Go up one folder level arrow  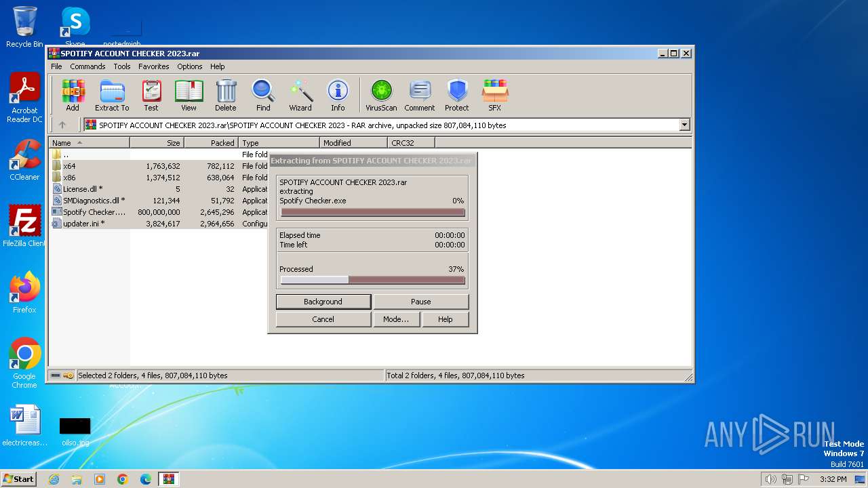coord(62,125)
